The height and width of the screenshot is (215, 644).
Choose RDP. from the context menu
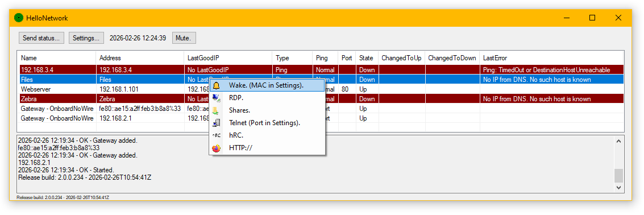coord(267,98)
